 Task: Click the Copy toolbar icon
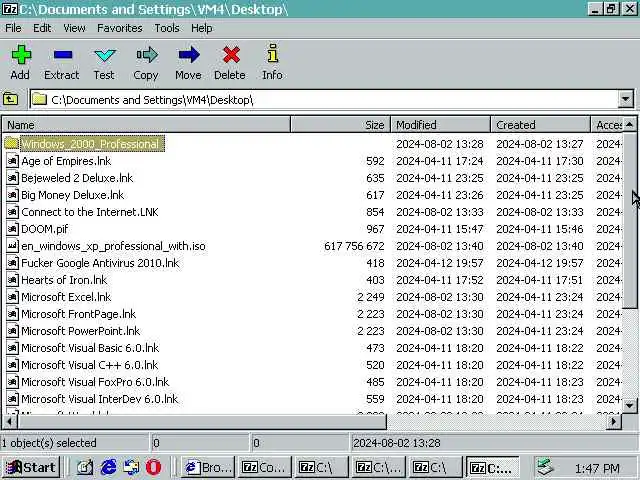coord(147,55)
